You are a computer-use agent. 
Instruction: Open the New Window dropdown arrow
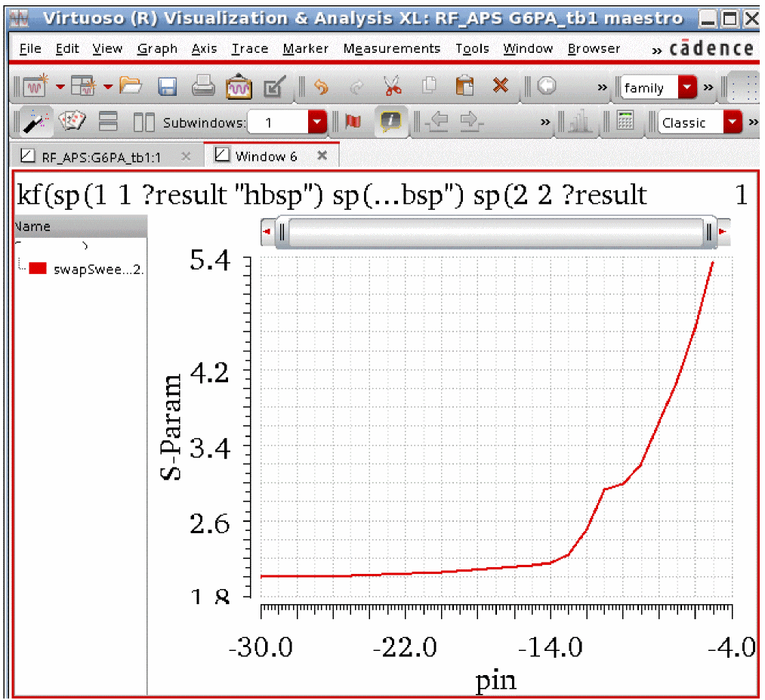click(60, 88)
